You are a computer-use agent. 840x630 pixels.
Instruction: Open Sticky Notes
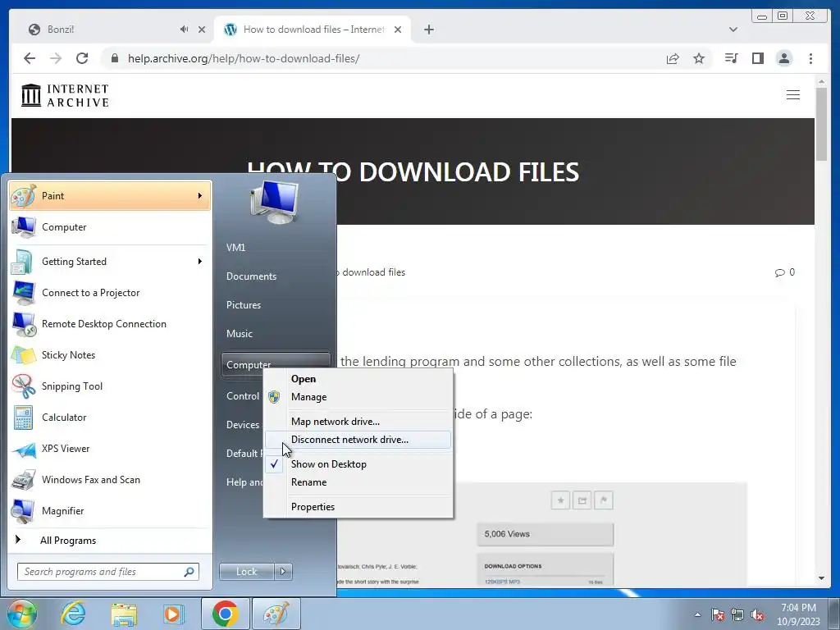point(110,354)
